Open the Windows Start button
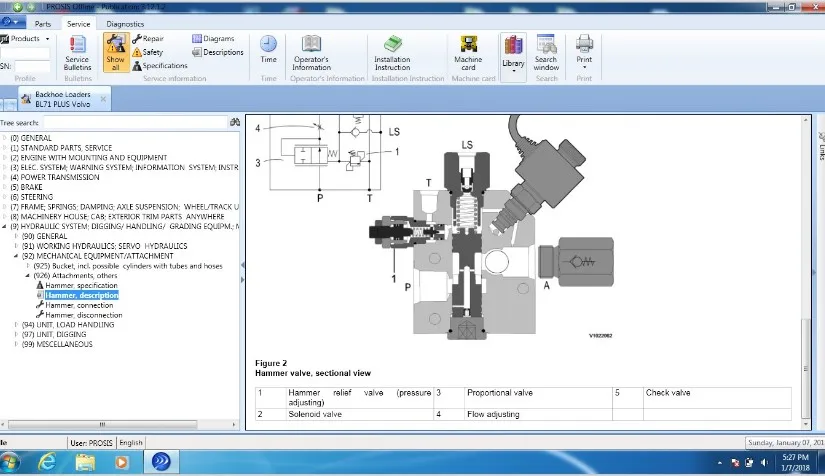This screenshot has width=825, height=476. [x=9, y=462]
